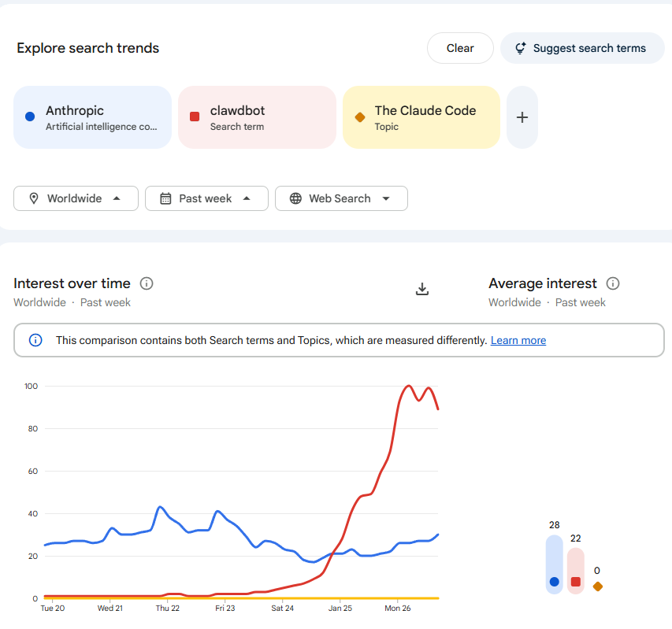Click the arrow next to Worldwide
This screenshot has width=672, height=629.
(117, 198)
